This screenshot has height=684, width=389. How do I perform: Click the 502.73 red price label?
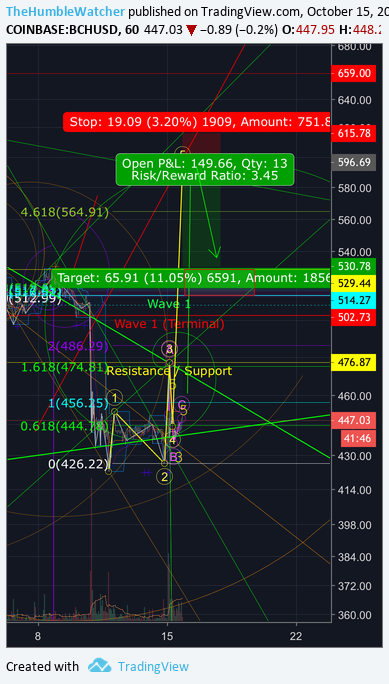[x=354, y=317]
